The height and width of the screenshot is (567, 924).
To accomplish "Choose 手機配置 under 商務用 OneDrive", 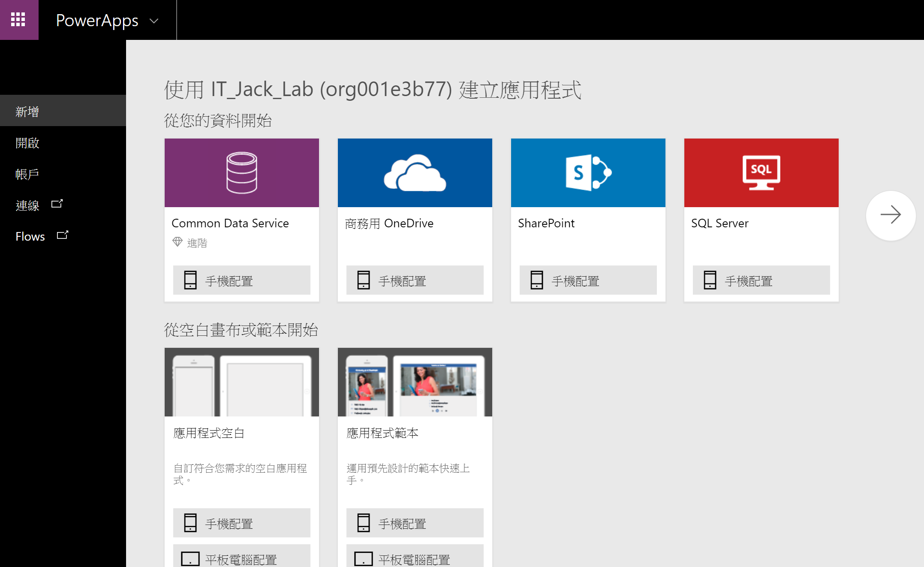I will click(415, 280).
